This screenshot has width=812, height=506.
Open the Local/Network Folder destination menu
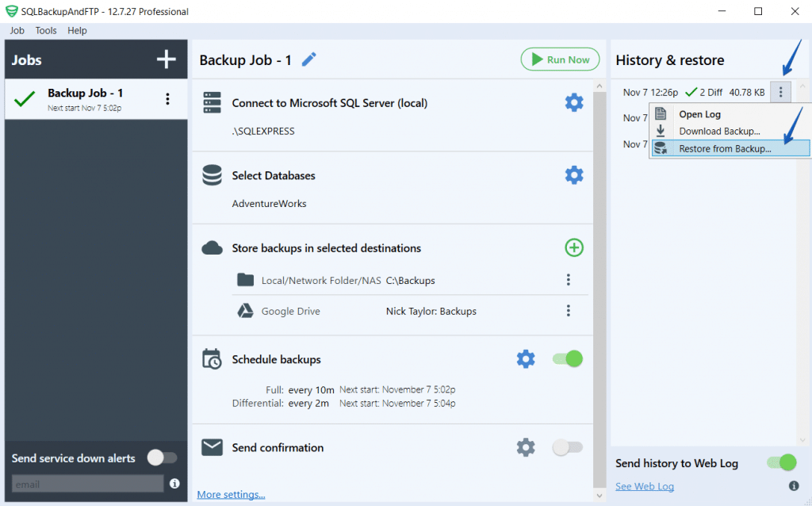click(568, 279)
